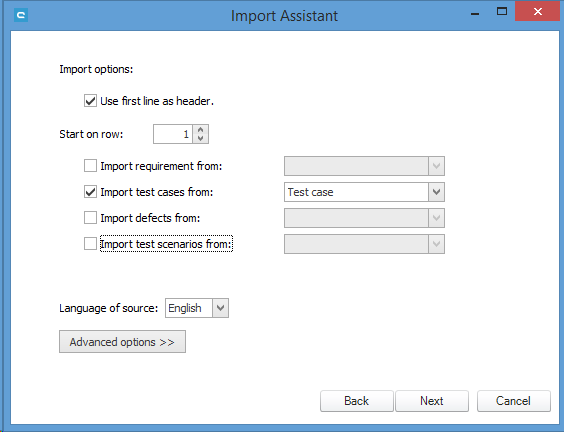564x432 pixels.
Task: Click the requirement source combo box
Action: coord(364,166)
